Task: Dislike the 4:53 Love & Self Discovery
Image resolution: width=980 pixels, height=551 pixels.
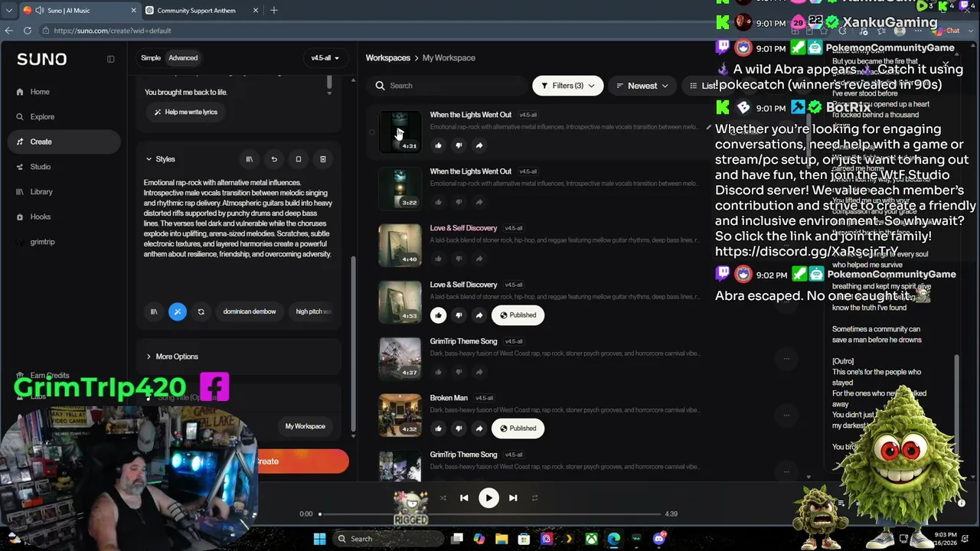Action: point(459,315)
